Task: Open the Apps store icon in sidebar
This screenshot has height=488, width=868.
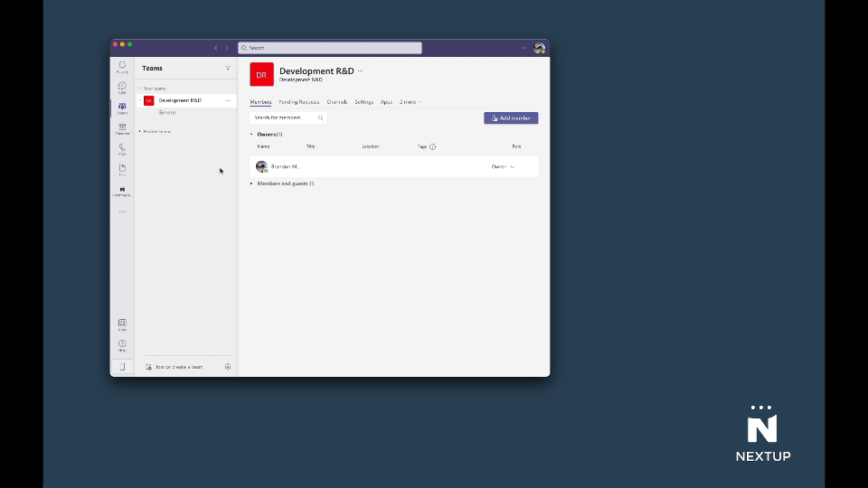Action: click(122, 324)
